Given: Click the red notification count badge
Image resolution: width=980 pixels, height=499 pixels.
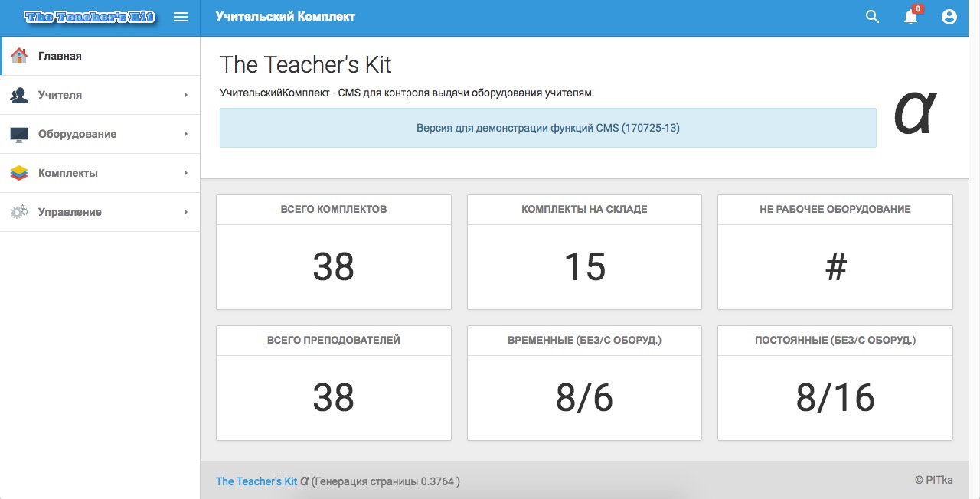Looking at the screenshot, I should point(918,9).
